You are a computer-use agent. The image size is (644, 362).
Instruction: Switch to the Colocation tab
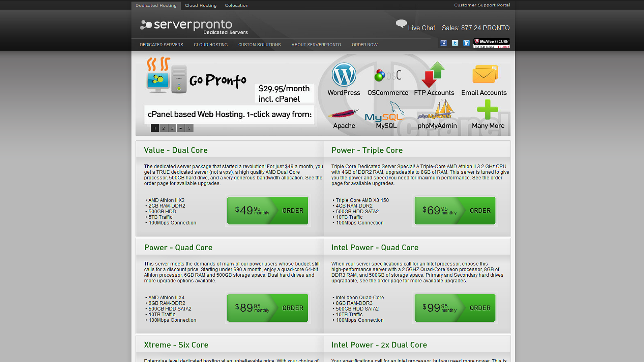pyautogui.click(x=237, y=6)
